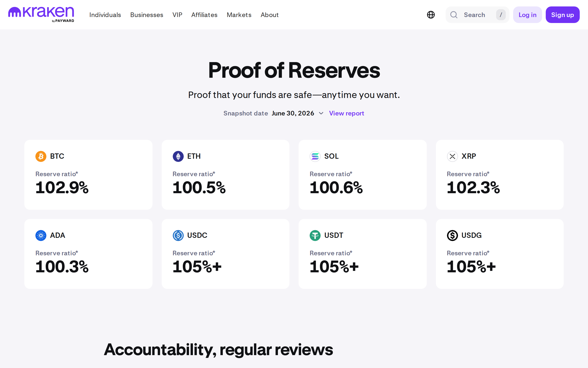
Task: Click the USDC 105%+ reserve value
Action: (197, 267)
